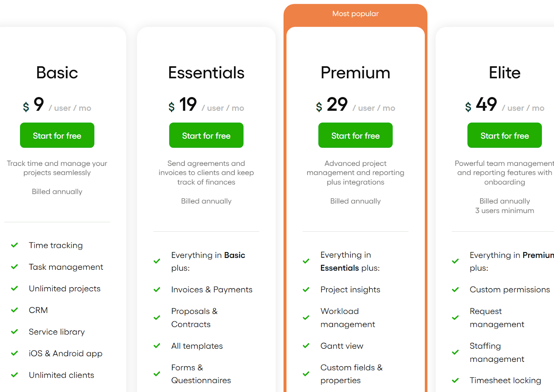Click the checkmark next to Project insights
554x392 pixels.
(306, 289)
